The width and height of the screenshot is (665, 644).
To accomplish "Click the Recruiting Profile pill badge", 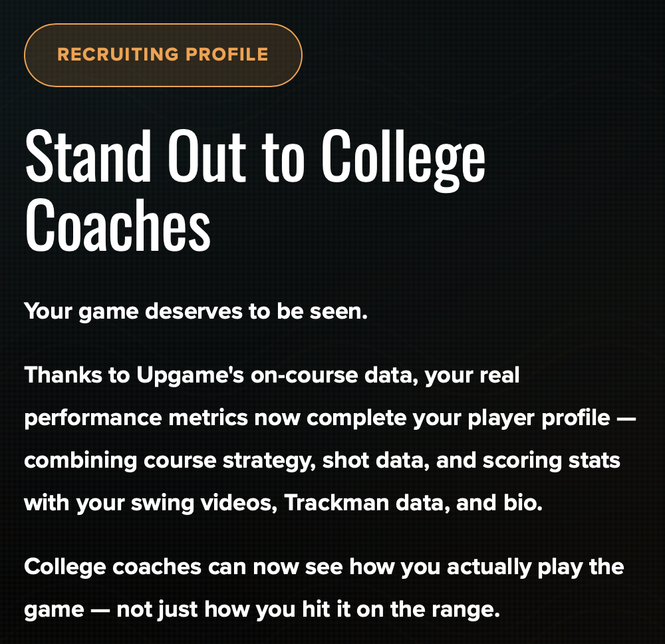I will (163, 55).
